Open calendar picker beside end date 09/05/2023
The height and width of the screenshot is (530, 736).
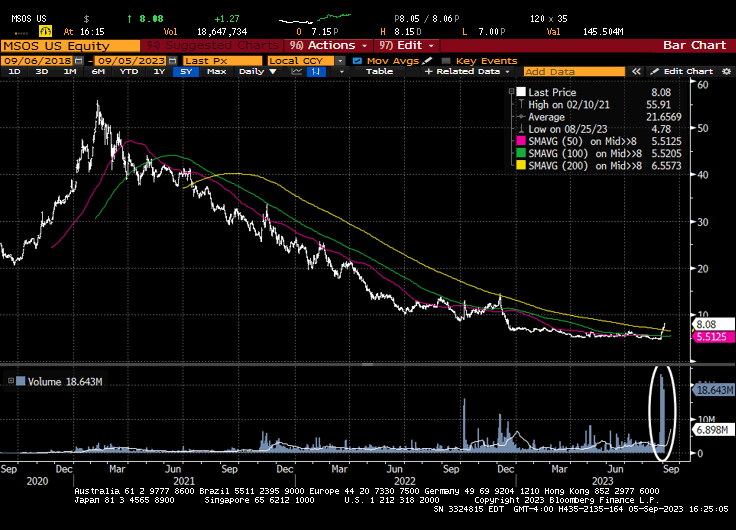click(x=173, y=61)
